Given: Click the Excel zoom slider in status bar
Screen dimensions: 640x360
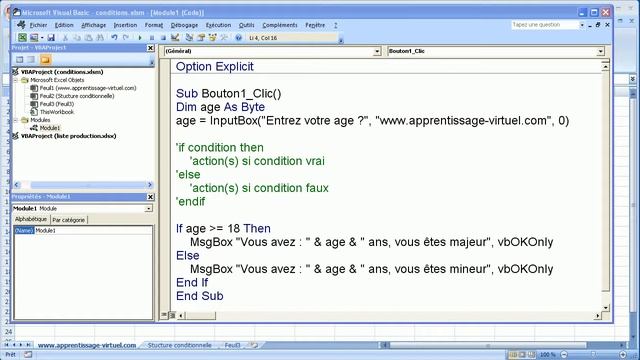Looking at the screenshot, I should 593,354.
